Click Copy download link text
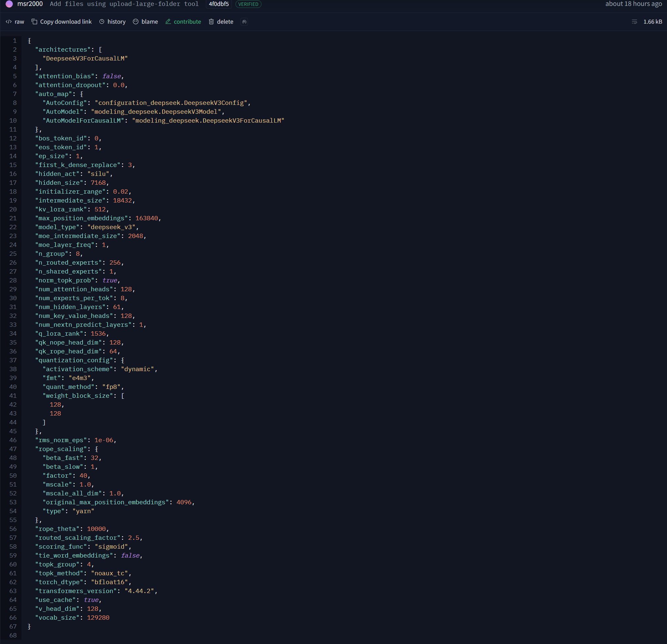This screenshot has height=644, width=667. [x=66, y=22]
